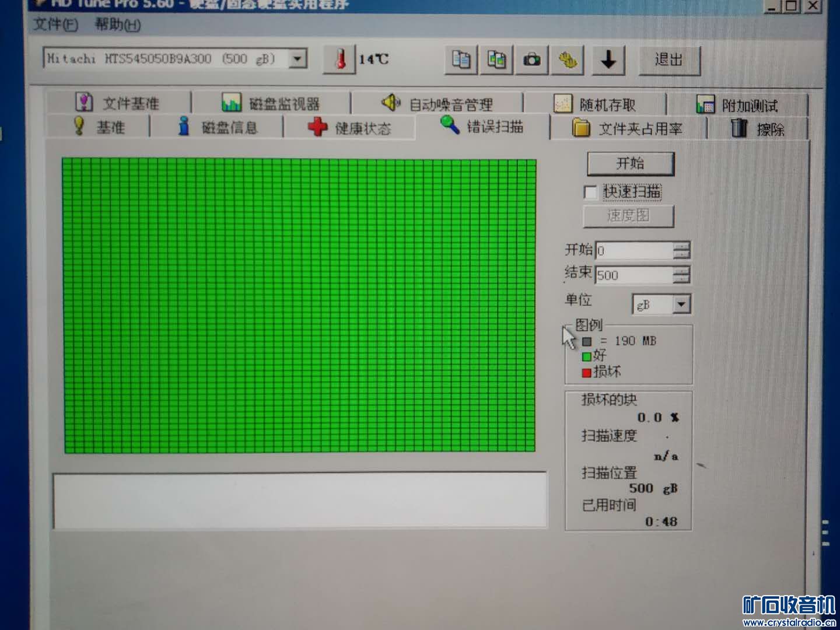840x630 pixels.
Task: Click the empty log text box
Action: [300, 501]
